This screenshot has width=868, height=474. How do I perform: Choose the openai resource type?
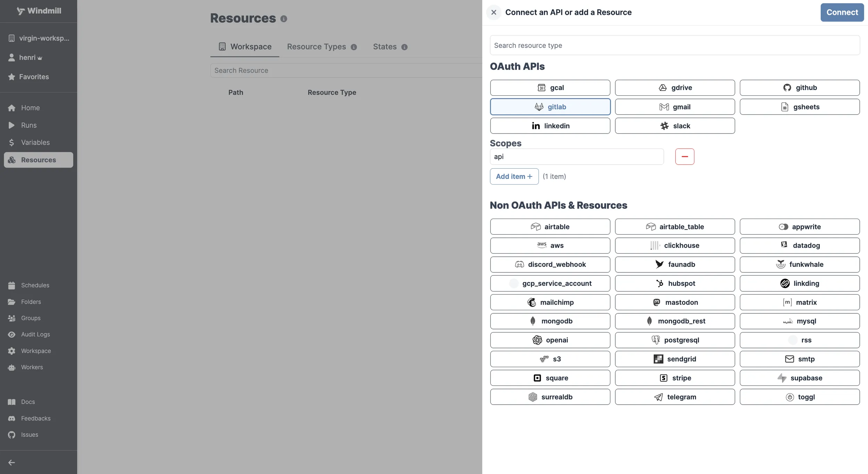[550, 340]
